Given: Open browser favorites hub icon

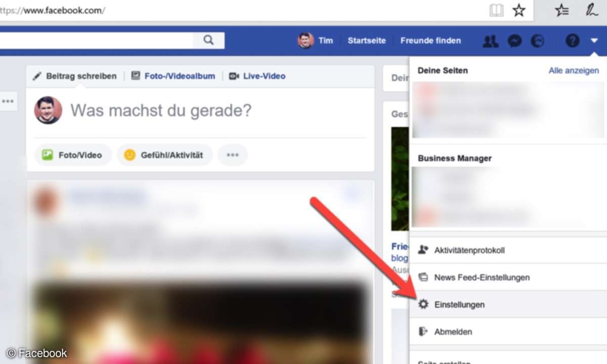Looking at the screenshot, I should tap(561, 11).
